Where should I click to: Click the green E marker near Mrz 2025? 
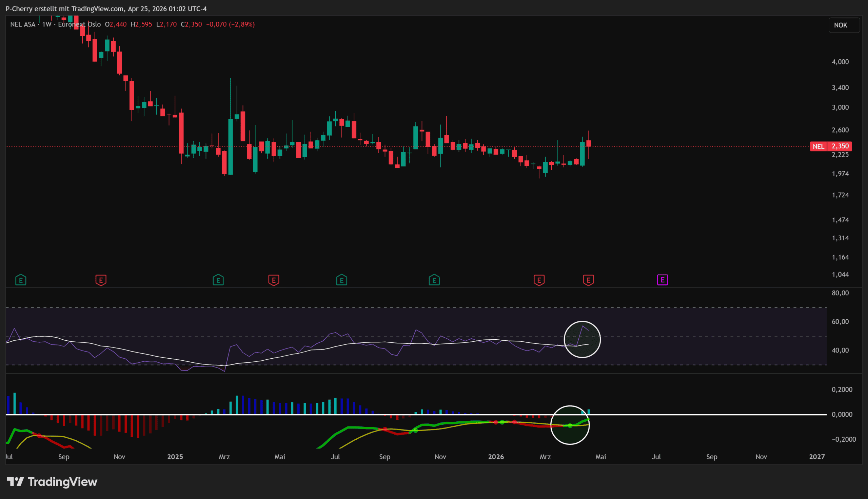coord(218,280)
